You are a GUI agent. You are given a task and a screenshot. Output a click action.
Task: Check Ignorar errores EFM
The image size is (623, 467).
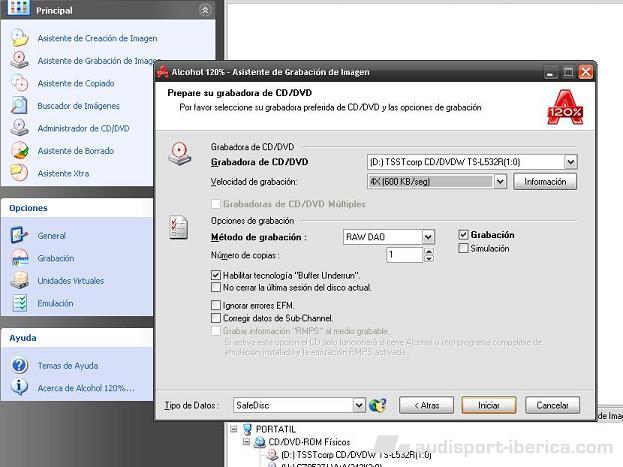(216, 305)
